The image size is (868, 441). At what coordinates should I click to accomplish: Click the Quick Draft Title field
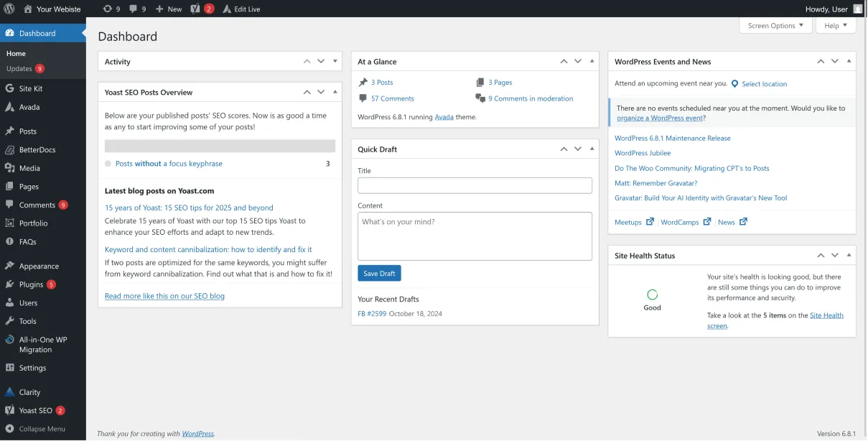pyautogui.click(x=475, y=185)
